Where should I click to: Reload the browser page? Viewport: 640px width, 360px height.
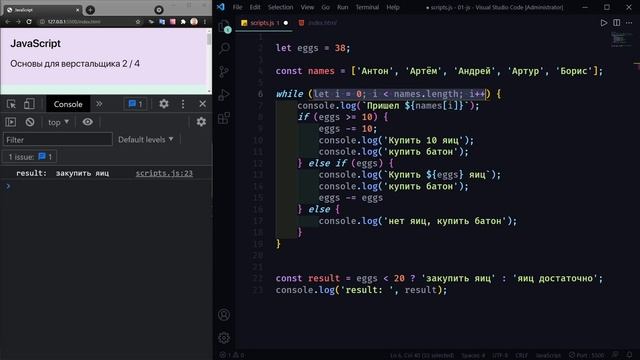(29, 22)
